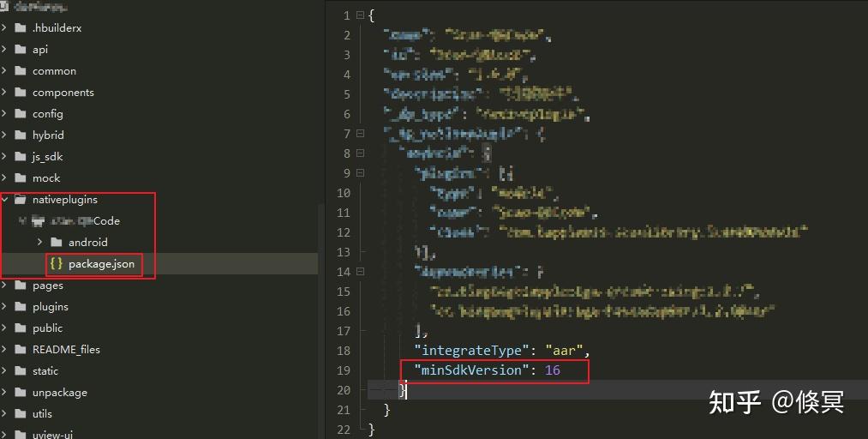Fold the code block at line 7

coord(360,134)
